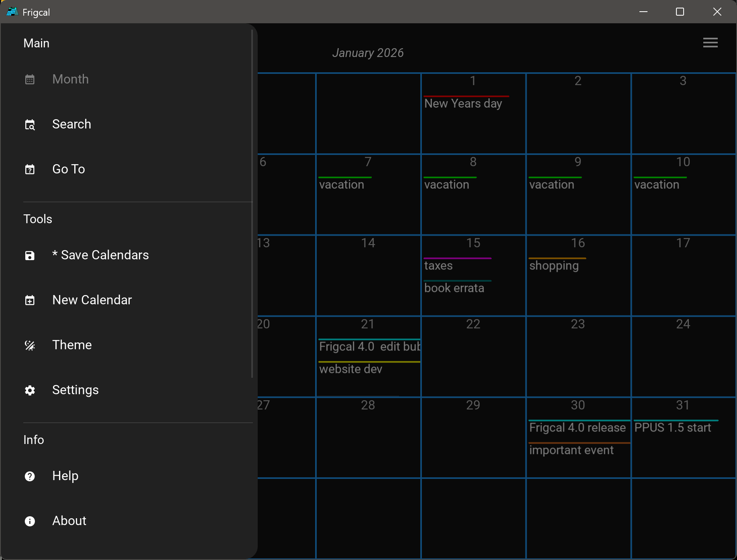This screenshot has width=737, height=560.
Task: Click the drawer's vertical scrollbar
Action: (252, 201)
